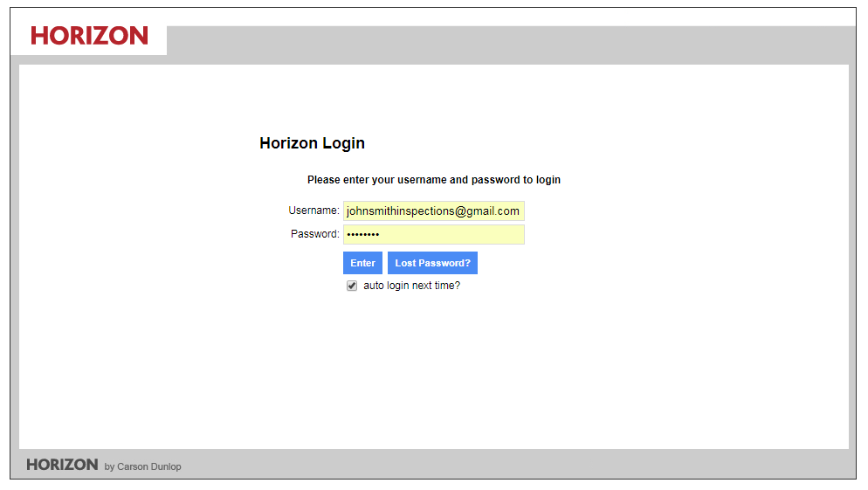Focus the Password input field
The image size is (868, 490).
click(433, 234)
